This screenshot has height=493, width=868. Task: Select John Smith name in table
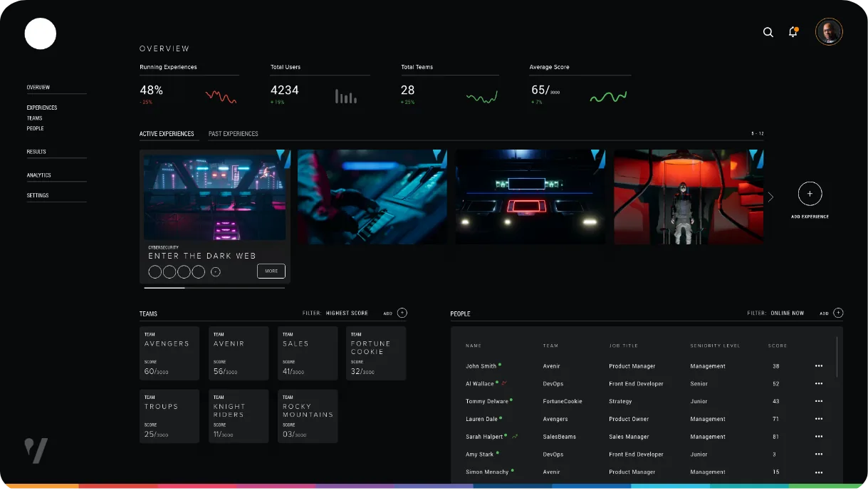pos(481,366)
